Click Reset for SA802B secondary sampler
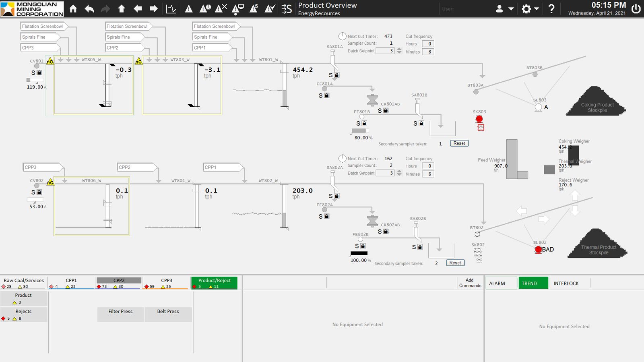This screenshot has width=644, height=362. coord(455,263)
